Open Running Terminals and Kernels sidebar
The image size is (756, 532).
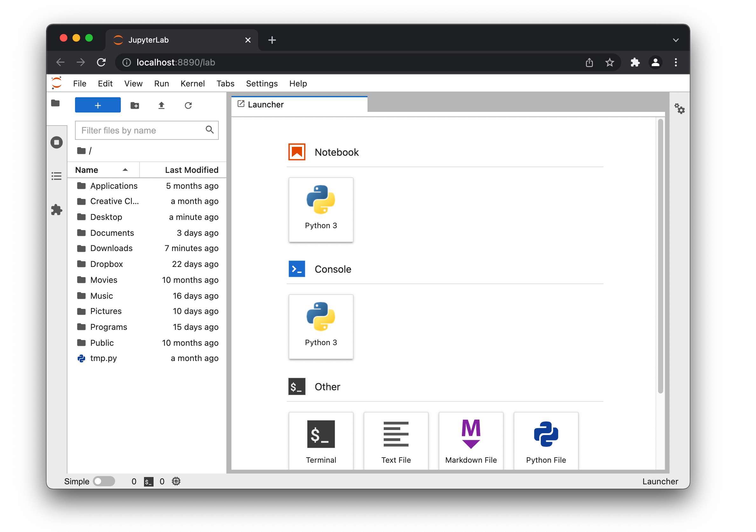[57, 143]
